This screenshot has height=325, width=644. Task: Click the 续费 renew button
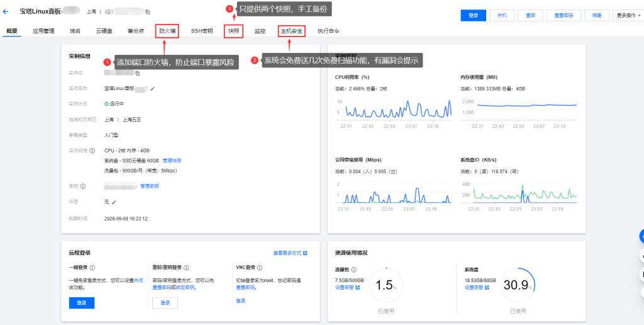tap(597, 15)
